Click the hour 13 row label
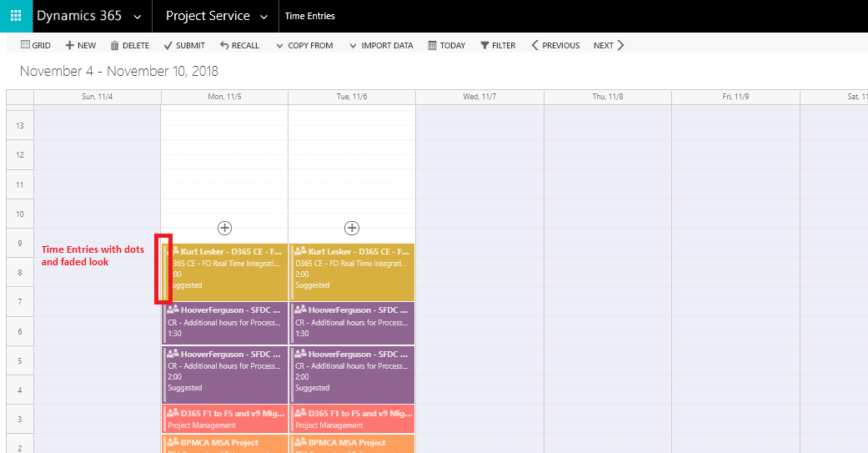The height and width of the screenshot is (453, 868). 20,126
